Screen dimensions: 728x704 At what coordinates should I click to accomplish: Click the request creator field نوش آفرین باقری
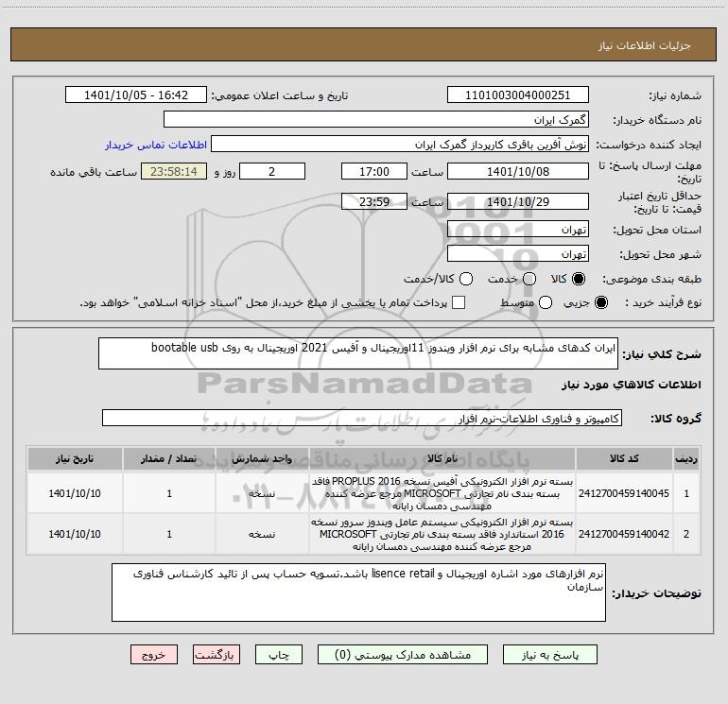400,144
